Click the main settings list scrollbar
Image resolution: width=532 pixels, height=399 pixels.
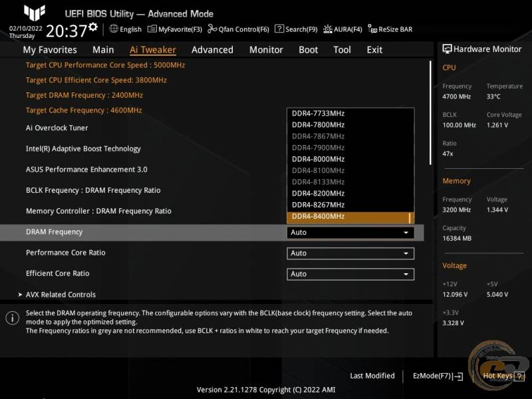tap(430, 113)
